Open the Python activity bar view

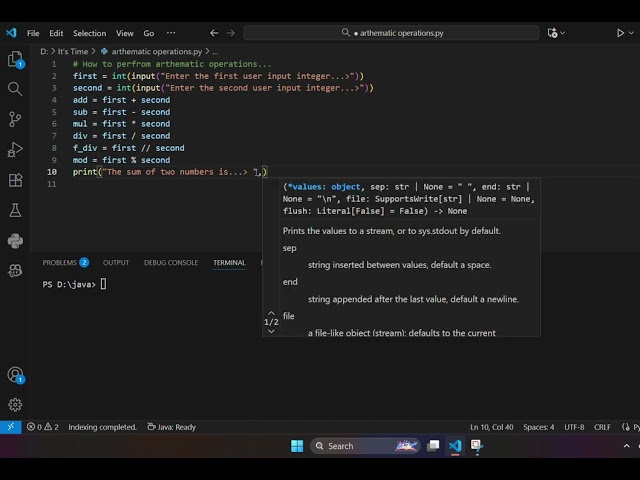(15, 241)
